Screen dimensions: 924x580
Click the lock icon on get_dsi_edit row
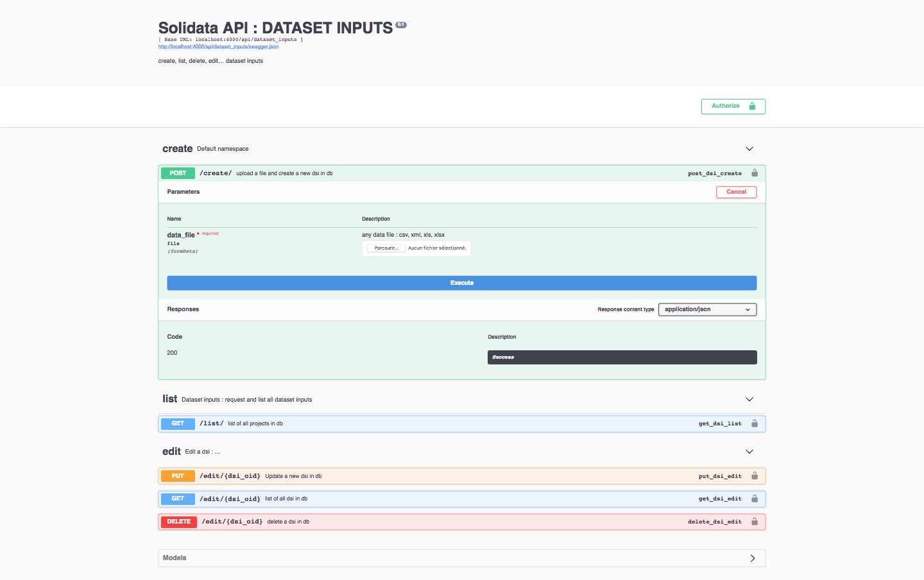coord(755,499)
